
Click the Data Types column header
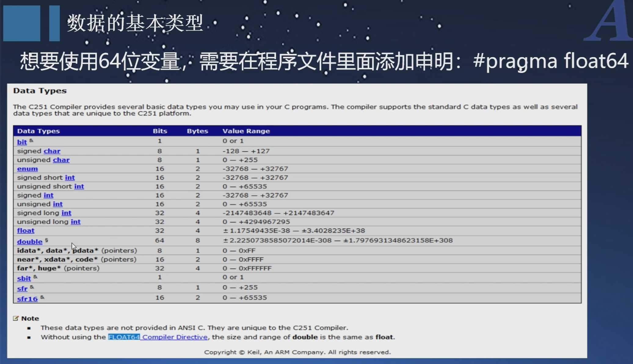point(38,131)
